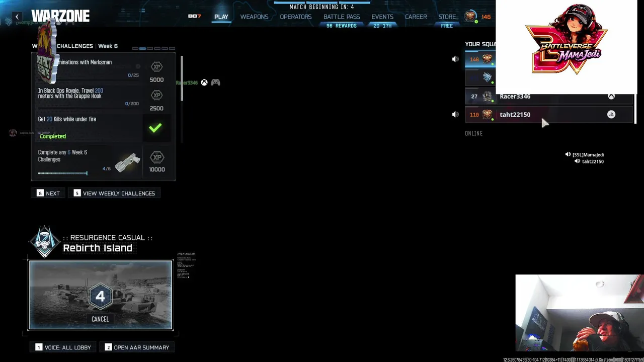Click the green completed checkmark
The image size is (644, 362).
pos(155,128)
